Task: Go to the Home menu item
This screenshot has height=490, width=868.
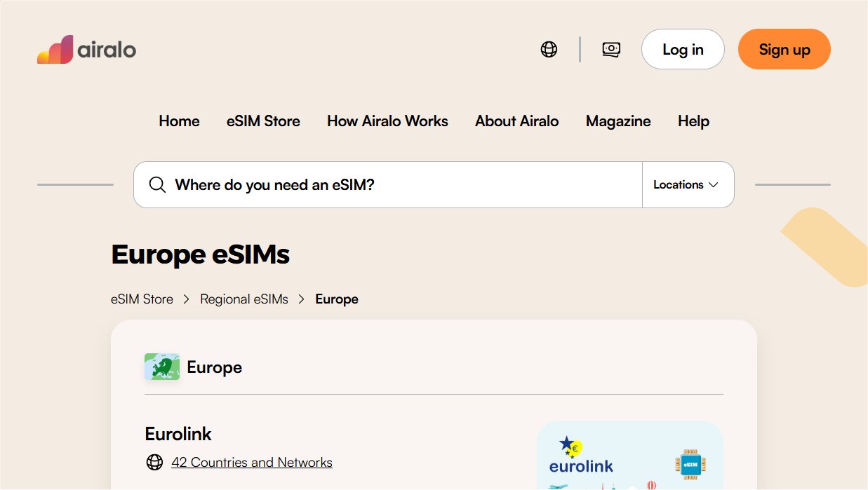Action: pos(179,121)
